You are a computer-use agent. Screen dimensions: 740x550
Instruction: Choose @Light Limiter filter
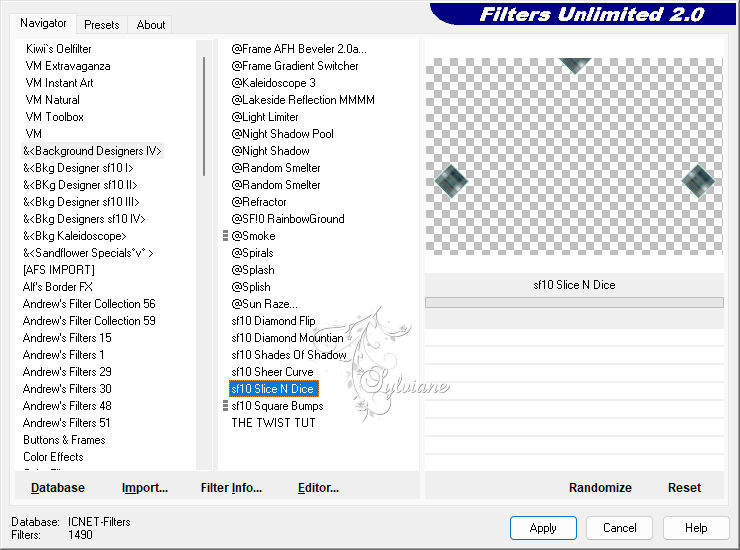point(265,117)
